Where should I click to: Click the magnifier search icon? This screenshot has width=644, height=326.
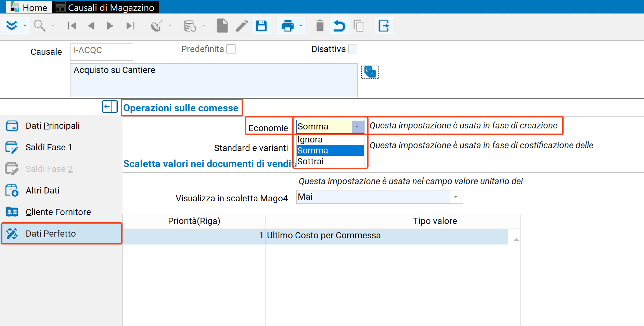pos(39,26)
